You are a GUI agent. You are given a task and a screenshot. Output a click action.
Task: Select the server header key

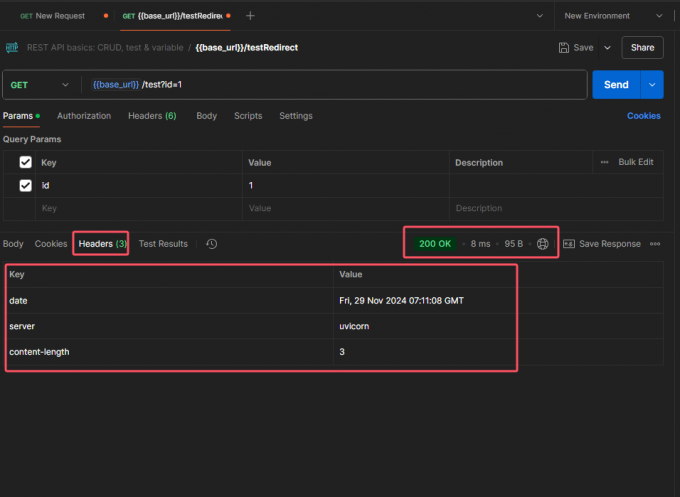(22, 326)
